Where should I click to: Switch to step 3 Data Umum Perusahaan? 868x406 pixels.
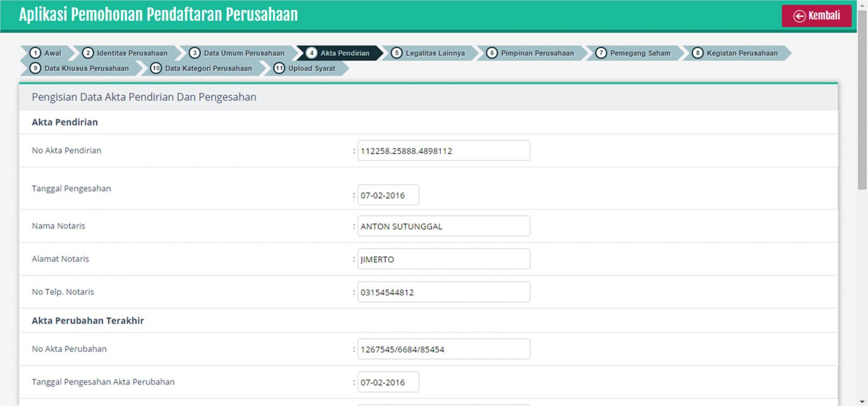point(237,53)
